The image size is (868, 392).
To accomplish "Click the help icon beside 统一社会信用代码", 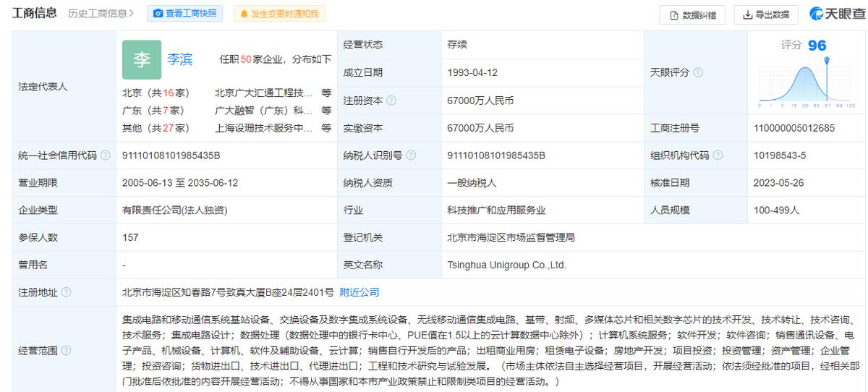I will [x=106, y=155].
